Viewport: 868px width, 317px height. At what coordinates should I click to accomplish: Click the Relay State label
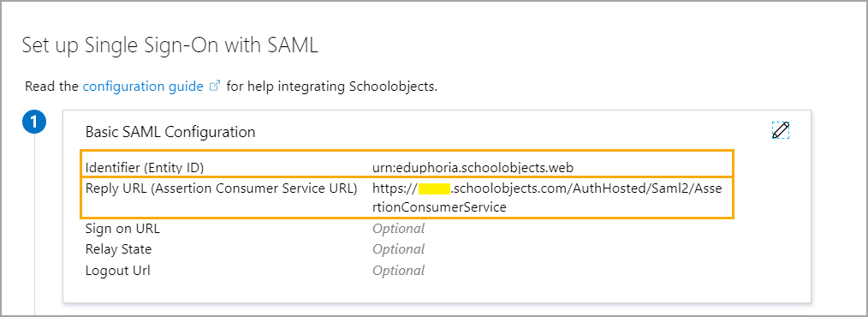[118, 249]
